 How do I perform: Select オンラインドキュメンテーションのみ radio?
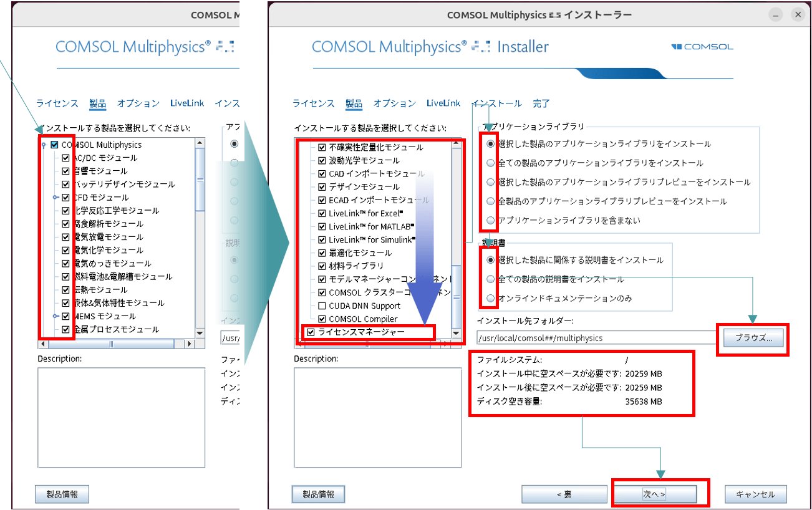click(x=491, y=298)
